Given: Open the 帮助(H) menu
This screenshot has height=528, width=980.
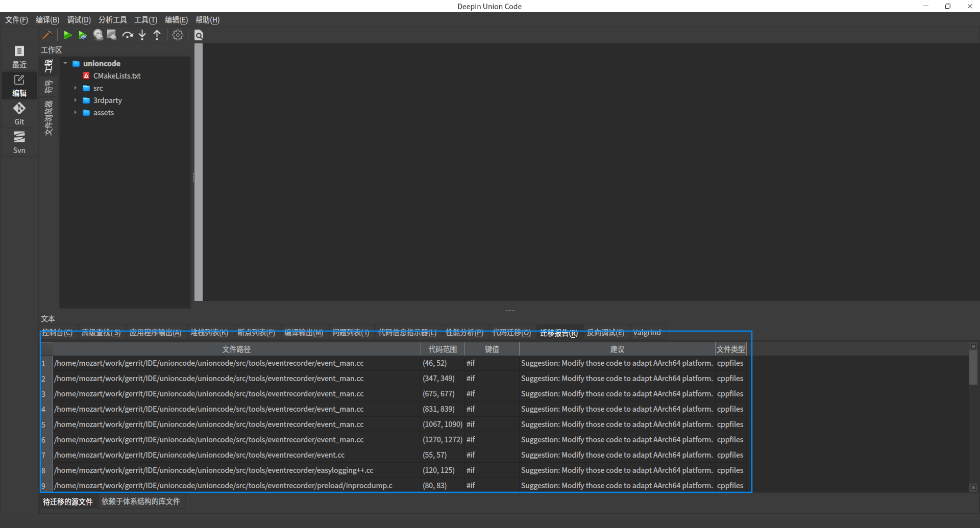Looking at the screenshot, I should [207, 20].
